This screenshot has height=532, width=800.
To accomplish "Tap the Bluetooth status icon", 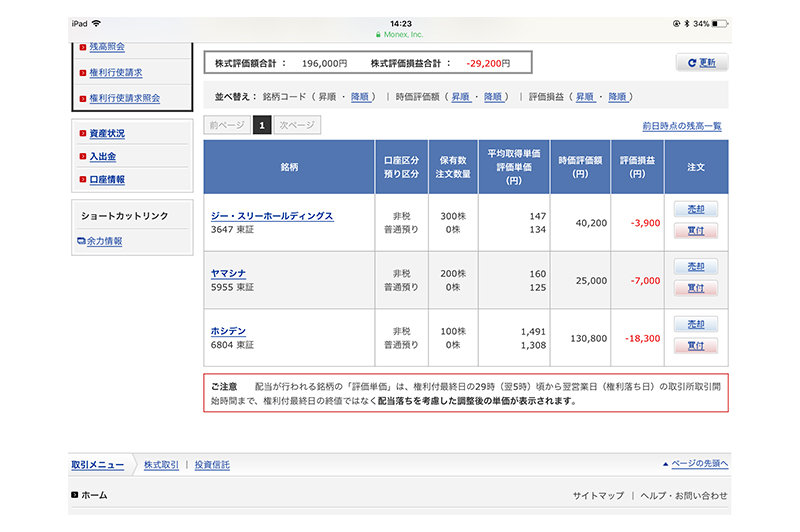I will coord(687,23).
